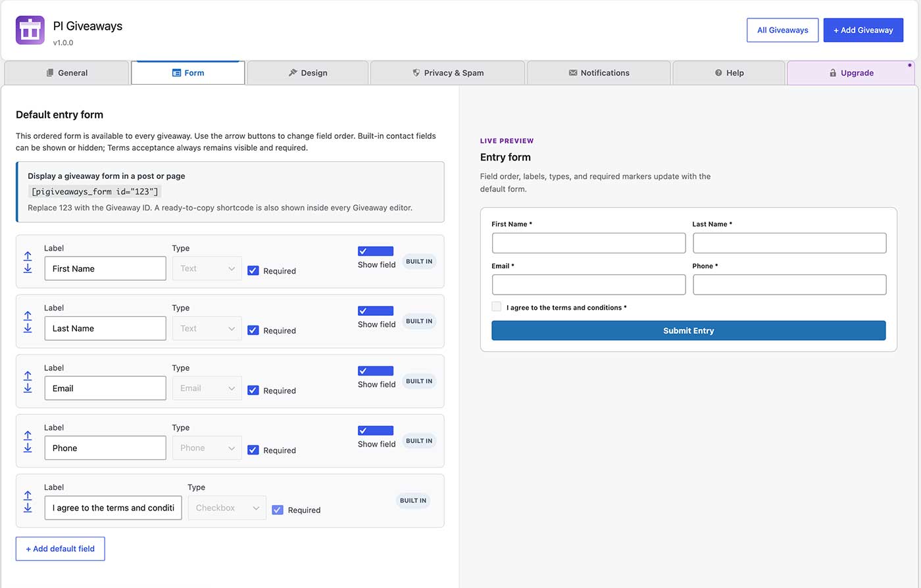921x588 pixels.
Task: Click terms and conditions label input
Action: pyautogui.click(x=113, y=508)
